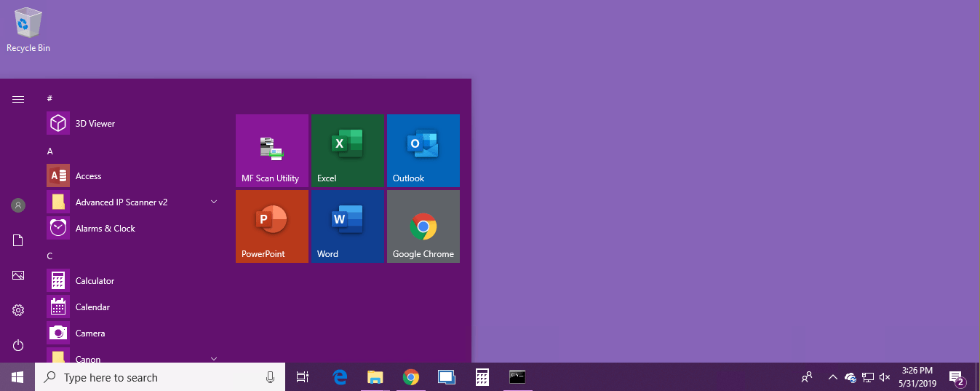Open Task View on the taskbar
This screenshot has width=980, height=391.
tap(303, 377)
